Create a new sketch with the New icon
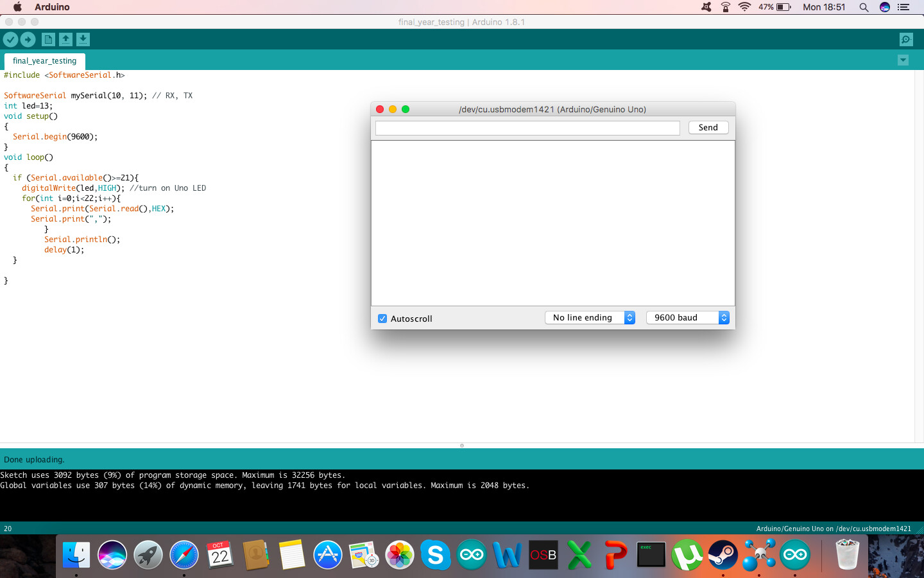Viewport: 924px width, 578px height. point(48,39)
